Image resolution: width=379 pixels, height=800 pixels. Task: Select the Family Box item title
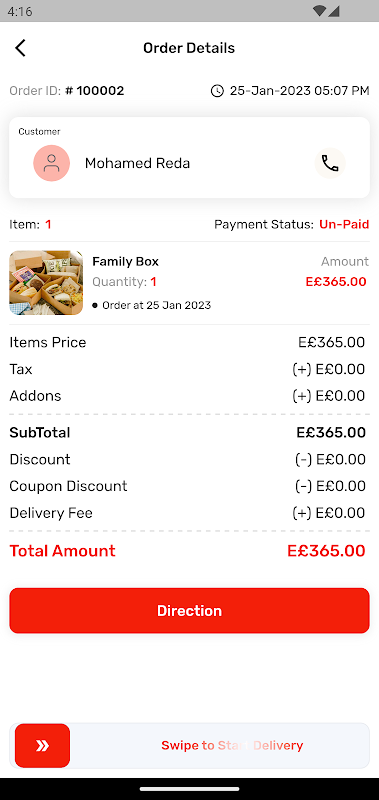click(x=125, y=262)
